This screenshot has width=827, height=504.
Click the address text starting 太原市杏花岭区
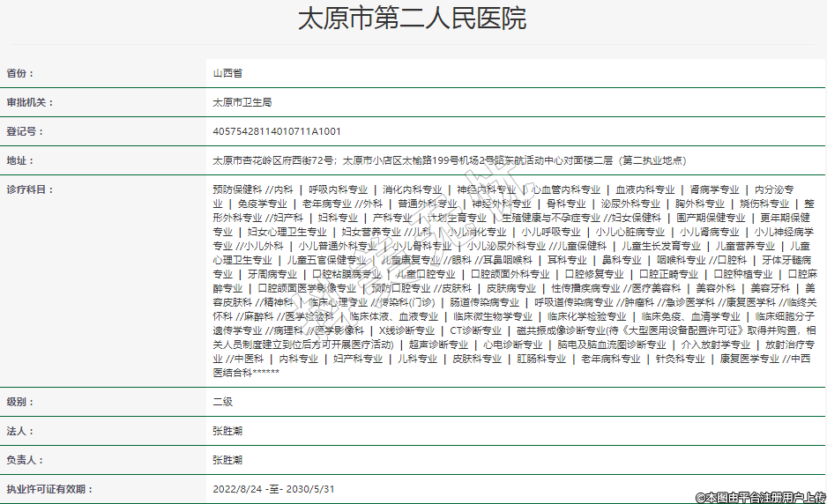pos(449,161)
